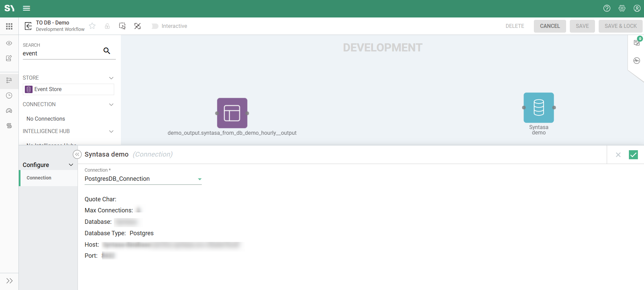Click the lock workflow icon
This screenshot has width=644, height=290.
point(107,26)
